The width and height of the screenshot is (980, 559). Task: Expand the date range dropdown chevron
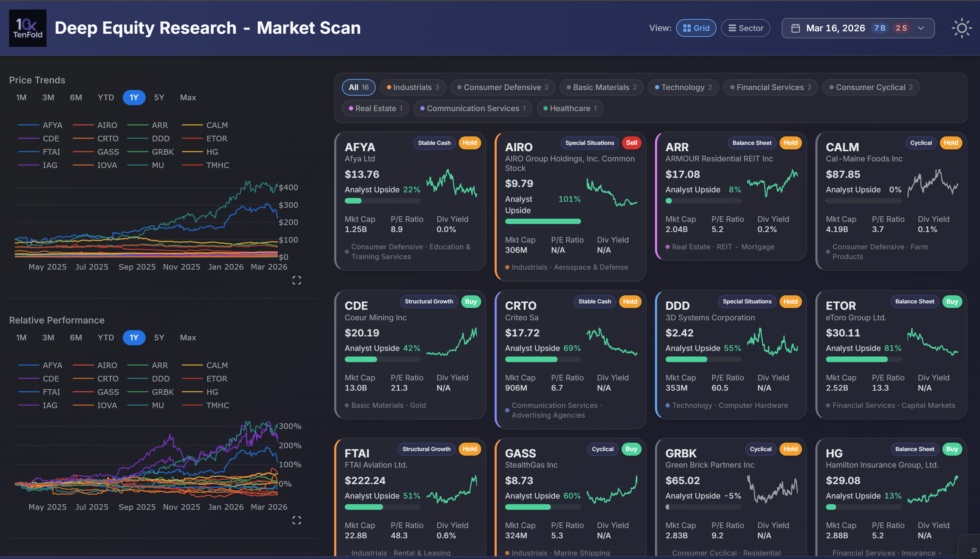click(921, 28)
